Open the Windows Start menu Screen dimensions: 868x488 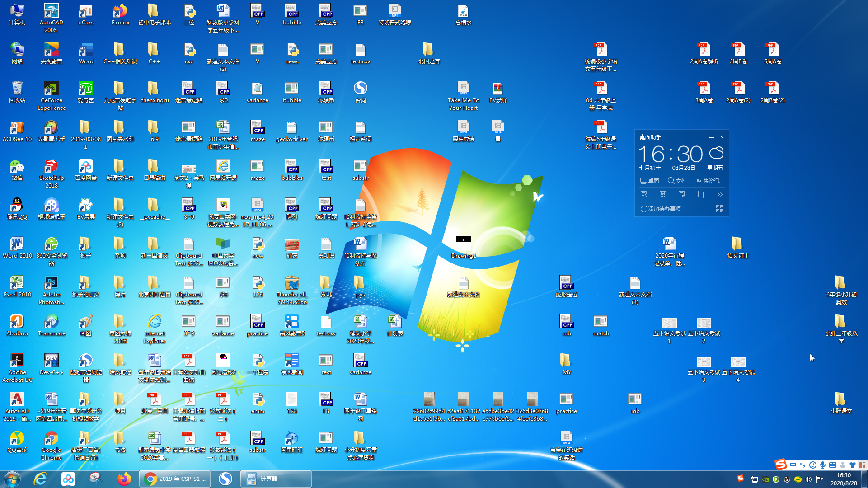[12, 479]
